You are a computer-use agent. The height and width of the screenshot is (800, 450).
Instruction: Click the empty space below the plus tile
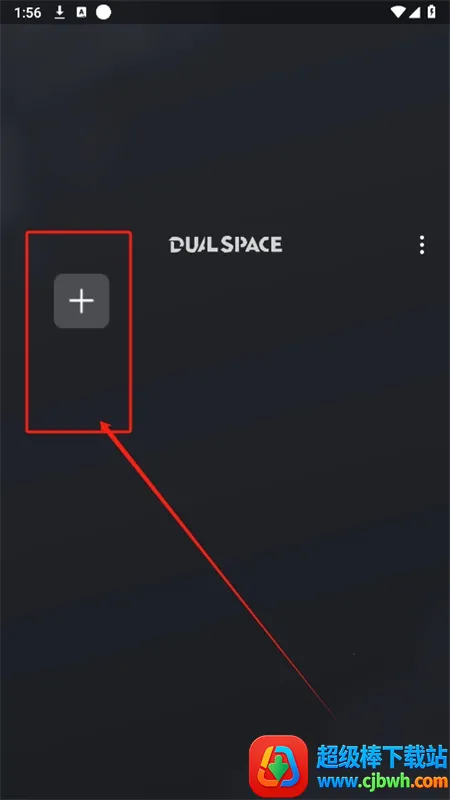click(79, 379)
